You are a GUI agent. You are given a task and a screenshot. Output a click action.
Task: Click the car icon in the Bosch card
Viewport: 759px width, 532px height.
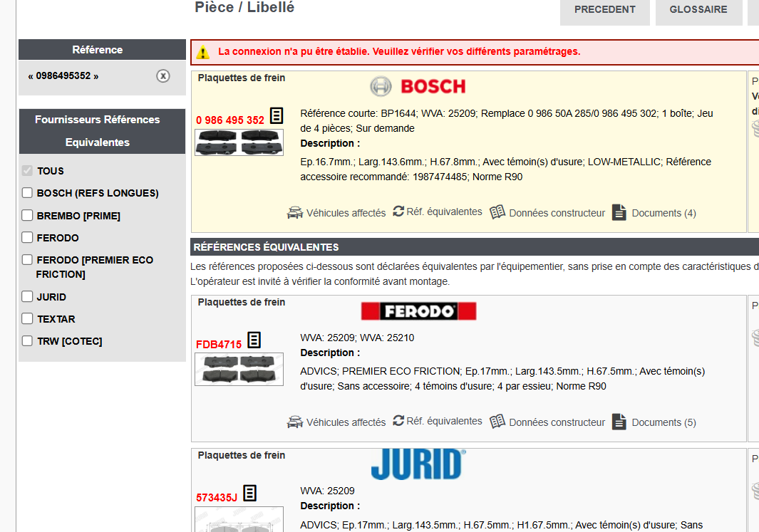pos(295,213)
